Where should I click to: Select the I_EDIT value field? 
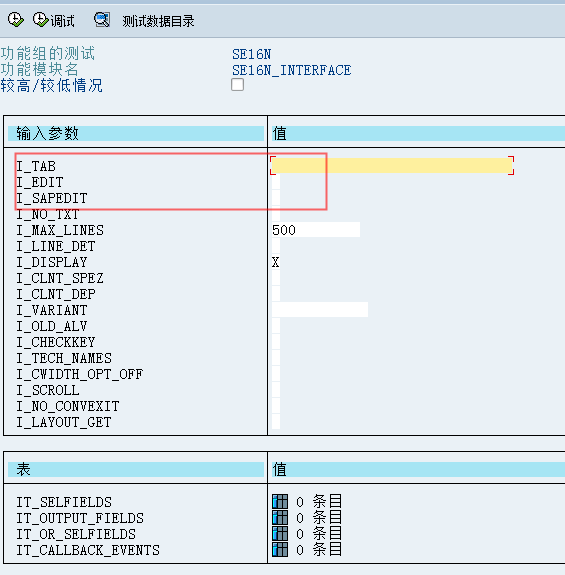click(276, 182)
